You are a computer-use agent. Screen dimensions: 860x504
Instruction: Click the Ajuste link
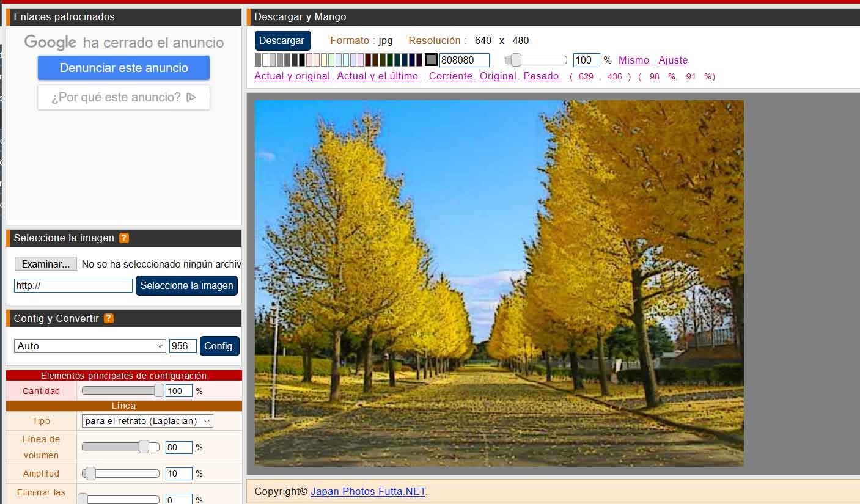pos(673,60)
